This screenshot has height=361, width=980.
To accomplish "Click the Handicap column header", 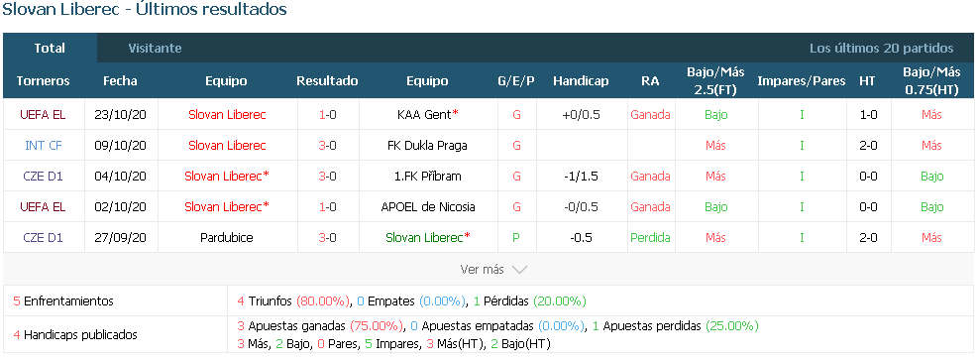I will (581, 80).
